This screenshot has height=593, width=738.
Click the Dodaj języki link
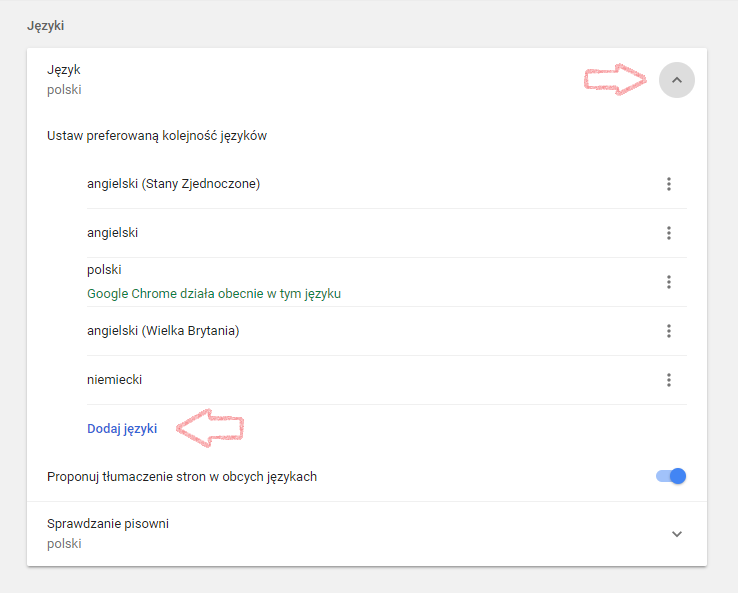[122, 429]
